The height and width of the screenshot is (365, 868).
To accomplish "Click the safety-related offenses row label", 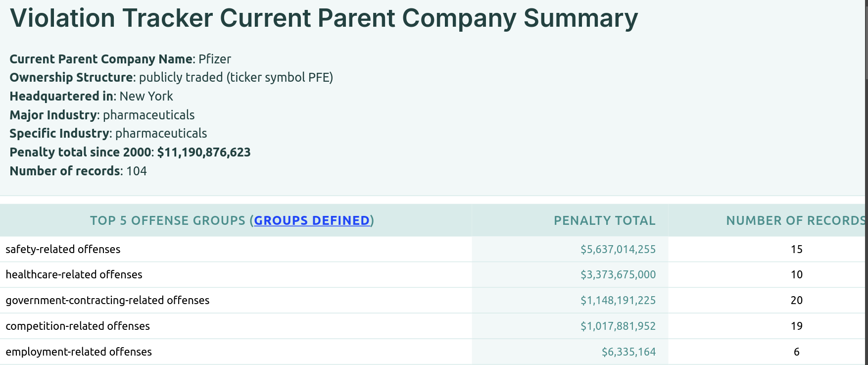I will 63,249.
